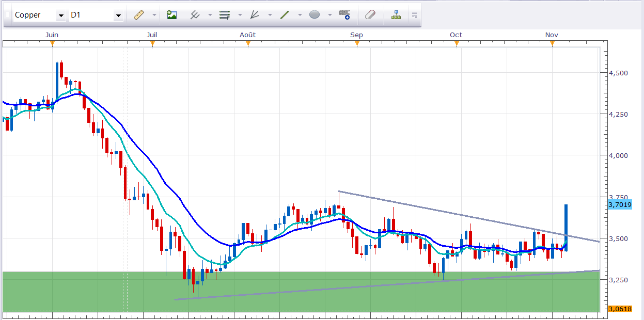Screen dimensions: 644x320
Task: Select the Gann fan angle tool
Action: [255, 15]
